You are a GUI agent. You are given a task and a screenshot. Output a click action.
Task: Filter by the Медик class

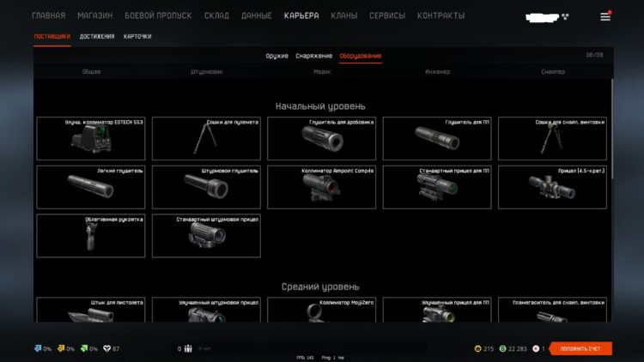(x=322, y=71)
